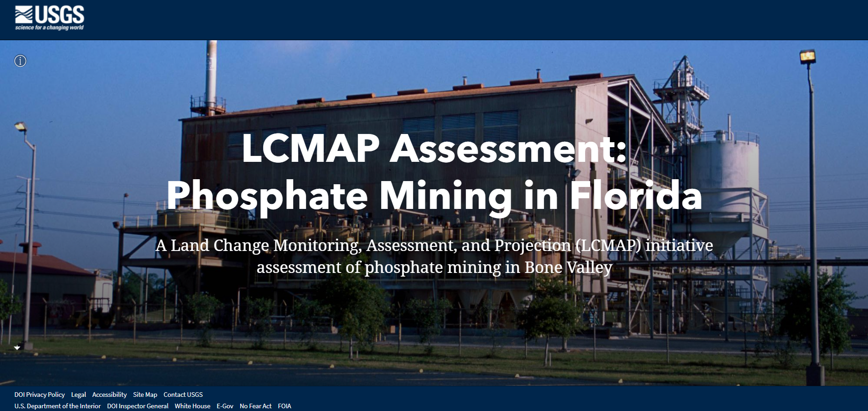Open the E-Gov link

pyautogui.click(x=225, y=406)
